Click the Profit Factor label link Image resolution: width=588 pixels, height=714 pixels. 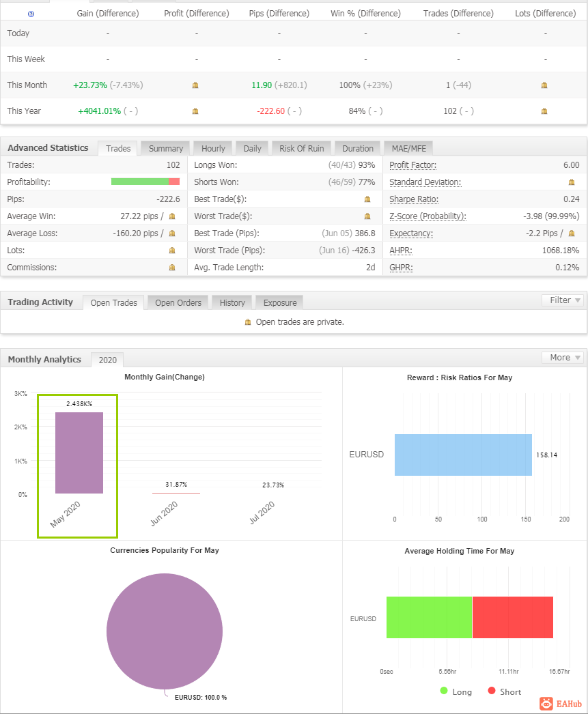[x=412, y=165]
